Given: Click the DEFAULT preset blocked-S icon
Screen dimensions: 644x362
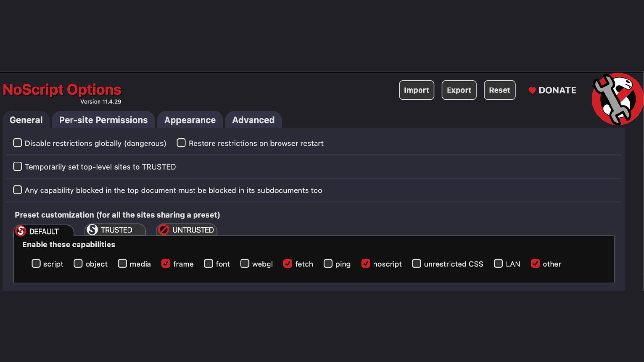Looking at the screenshot, I should pos(21,231).
